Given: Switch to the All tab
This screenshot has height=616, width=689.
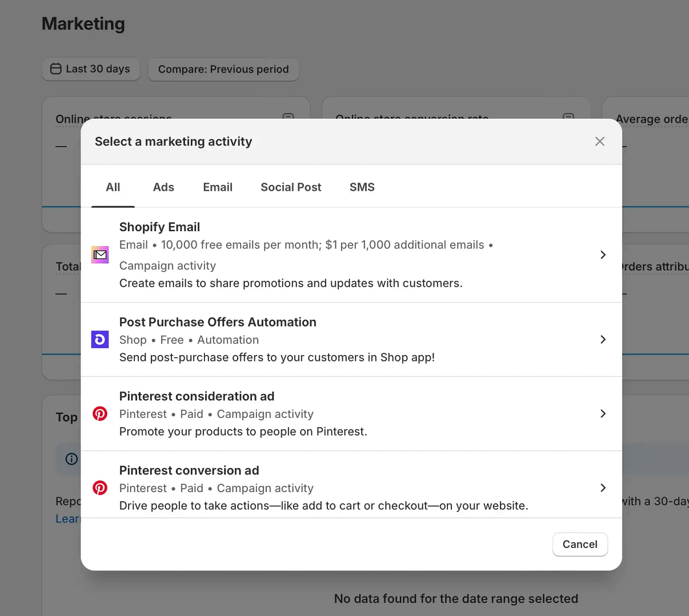Looking at the screenshot, I should (113, 187).
